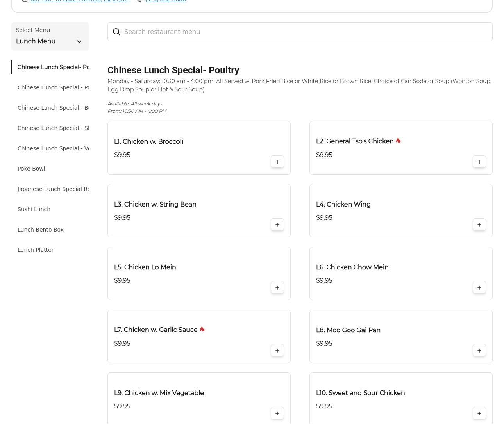The width and height of the screenshot is (504, 424).
Task: Open L3. Chicken w. String Bean item title
Action: tap(155, 205)
